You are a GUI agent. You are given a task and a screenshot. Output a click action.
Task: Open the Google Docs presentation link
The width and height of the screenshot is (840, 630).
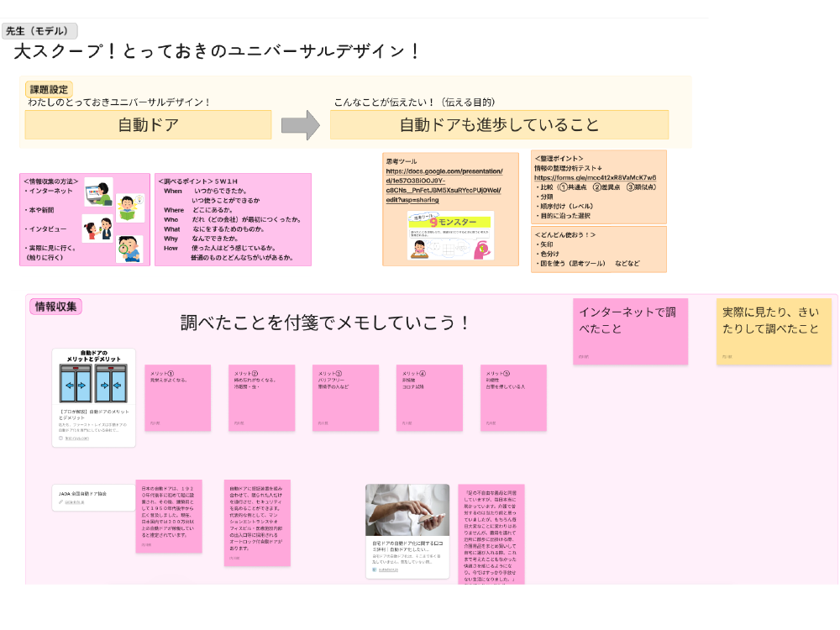coord(444,181)
